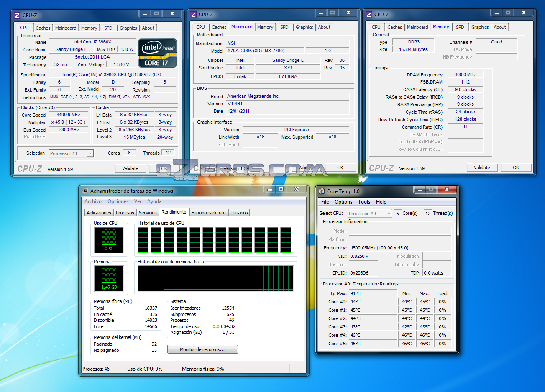Click Procesos: 46 in Task Manager status bar
545x392 pixels.
pos(96,369)
